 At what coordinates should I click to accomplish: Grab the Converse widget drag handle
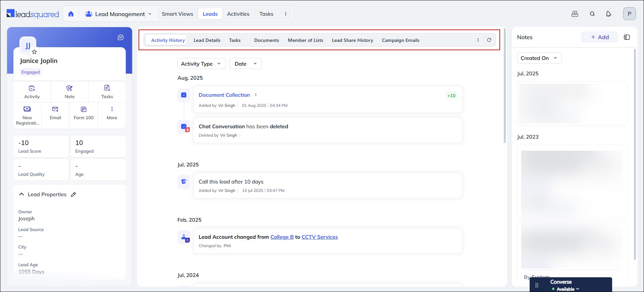(x=537, y=285)
